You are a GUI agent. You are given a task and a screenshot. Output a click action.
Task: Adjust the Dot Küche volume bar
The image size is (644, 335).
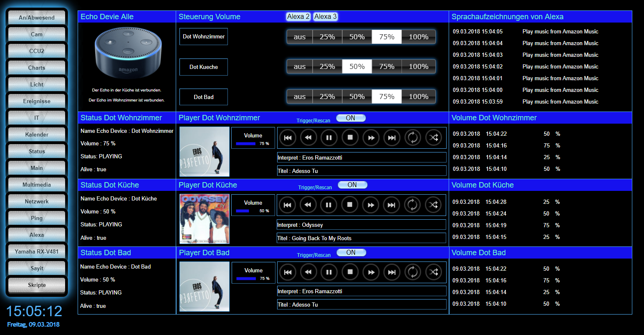247,211
